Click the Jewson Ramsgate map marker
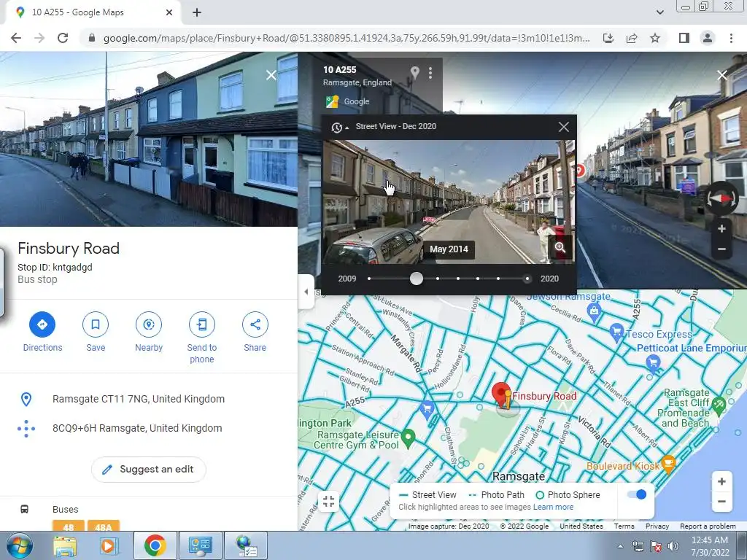Screen dimensions: 747x560 pos(594,311)
